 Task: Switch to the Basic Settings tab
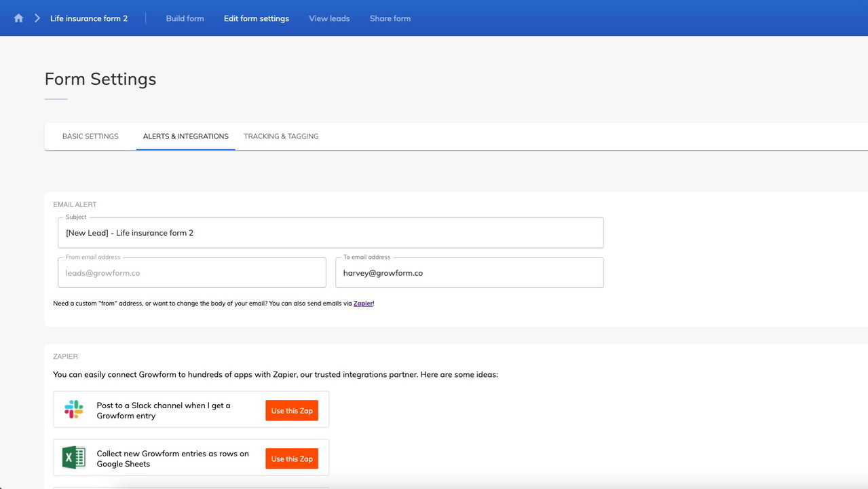(90, 137)
